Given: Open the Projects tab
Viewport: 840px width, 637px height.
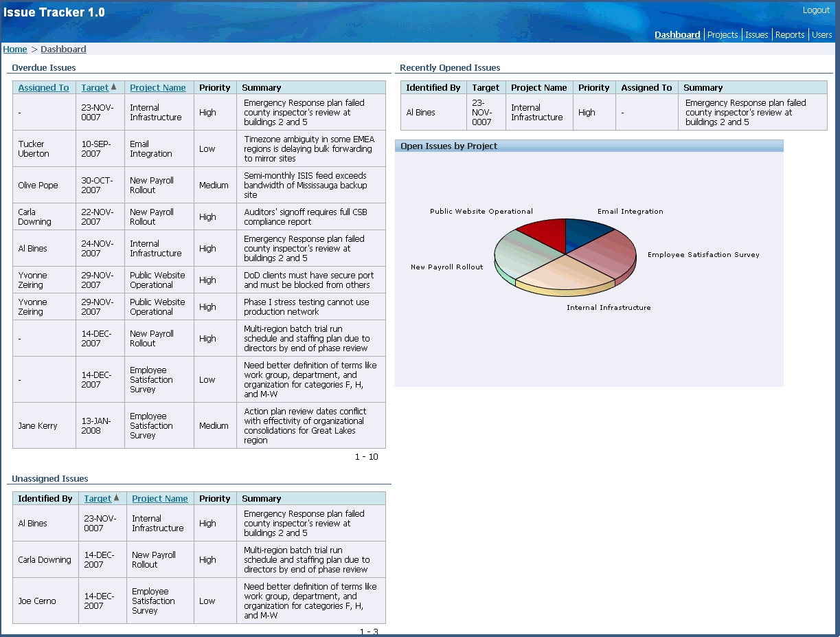Looking at the screenshot, I should tap(723, 34).
